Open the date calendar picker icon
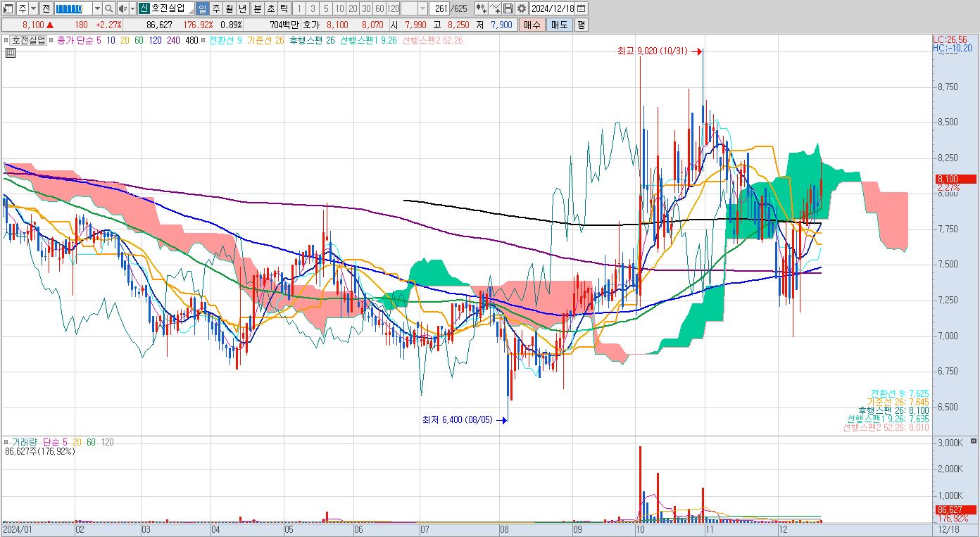This screenshot has height=537, width=980. click(582, 8)
